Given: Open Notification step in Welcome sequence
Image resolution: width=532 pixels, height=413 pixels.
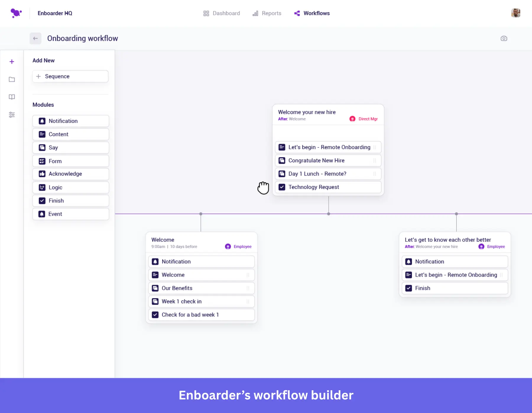Looking at the screenshot, I should coord(201,262).
